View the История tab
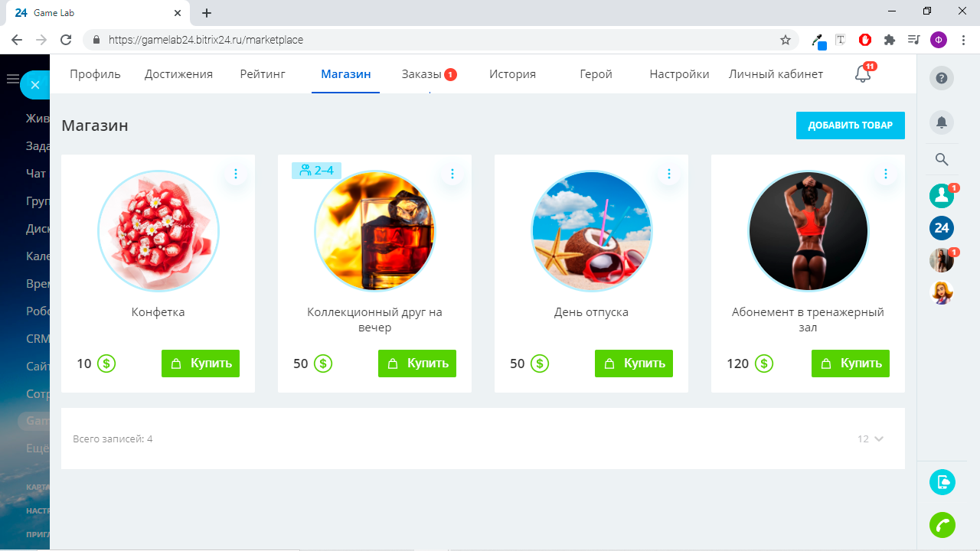Image resolution: width=980 pixels, height=551 pixels. (512, 74)
